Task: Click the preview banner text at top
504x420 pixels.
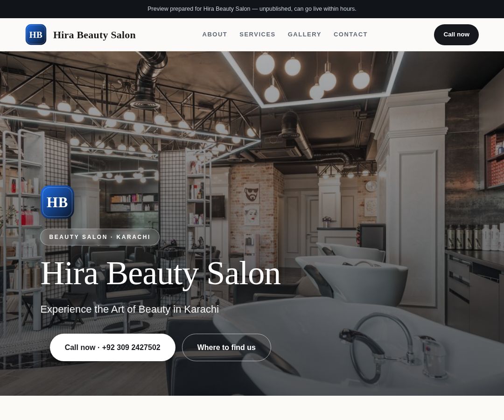Action: [x=252, y=9]
